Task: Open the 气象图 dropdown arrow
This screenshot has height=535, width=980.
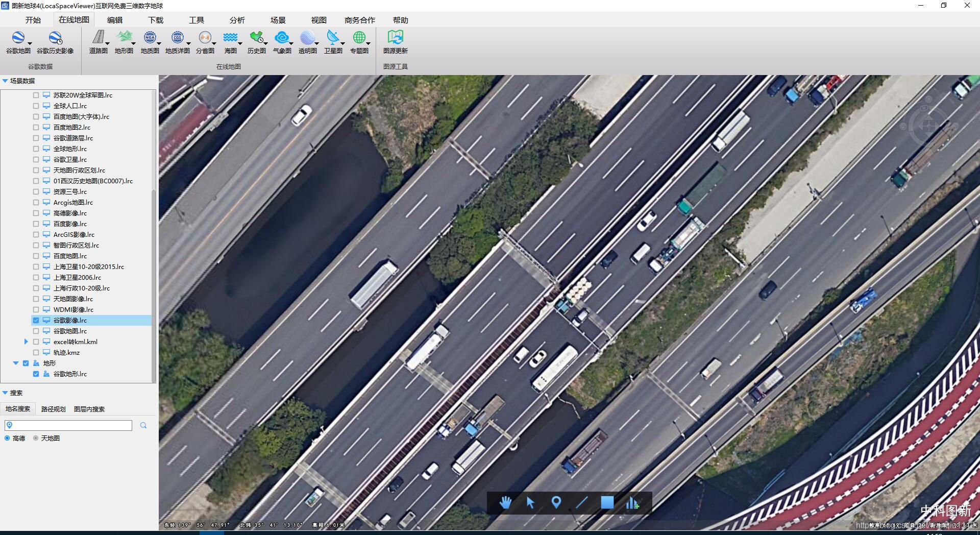Action: [x=291, y=44]
